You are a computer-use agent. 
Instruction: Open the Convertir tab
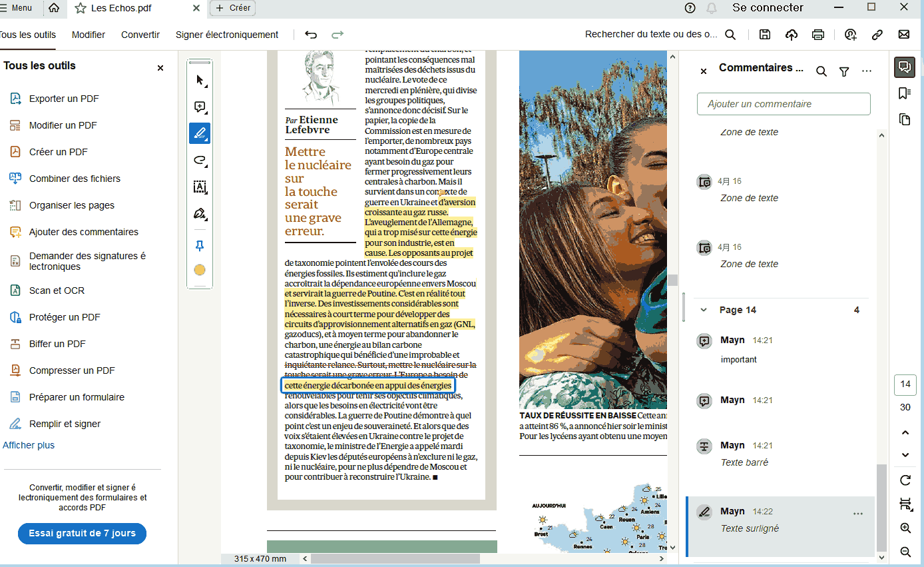140,35
